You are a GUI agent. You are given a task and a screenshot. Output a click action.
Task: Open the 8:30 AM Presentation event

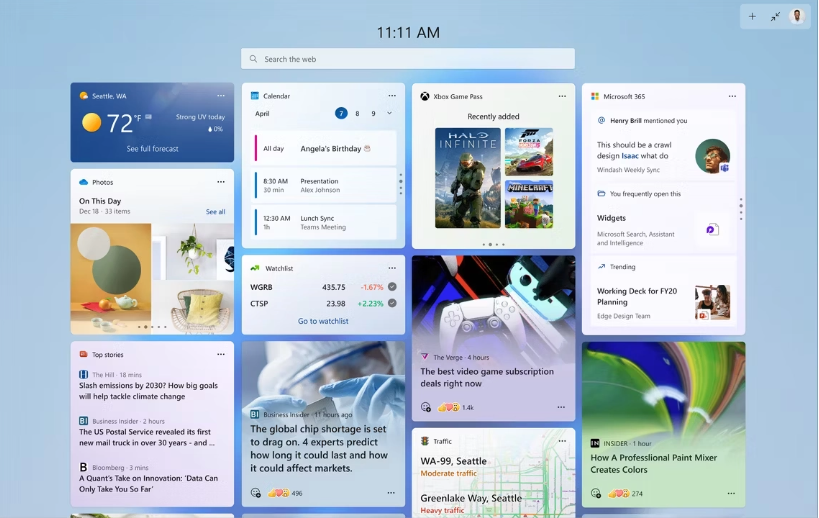[324, 185]
